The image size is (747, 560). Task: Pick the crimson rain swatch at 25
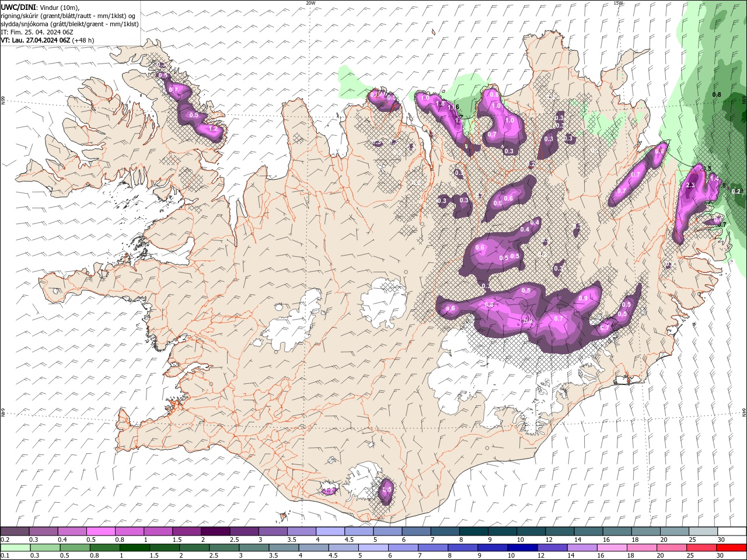pyautogui.click(x=701, y=548)
